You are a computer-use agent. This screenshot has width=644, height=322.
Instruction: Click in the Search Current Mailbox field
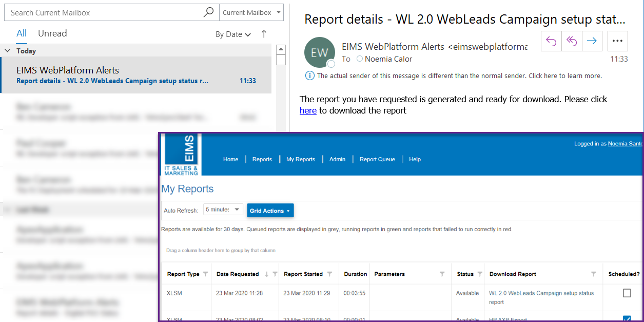105,12
